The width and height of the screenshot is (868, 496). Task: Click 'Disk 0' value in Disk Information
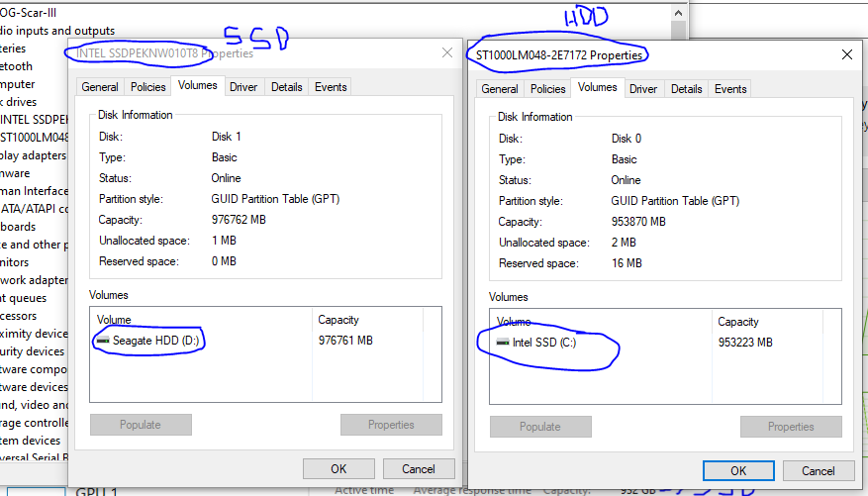(627, 139)
